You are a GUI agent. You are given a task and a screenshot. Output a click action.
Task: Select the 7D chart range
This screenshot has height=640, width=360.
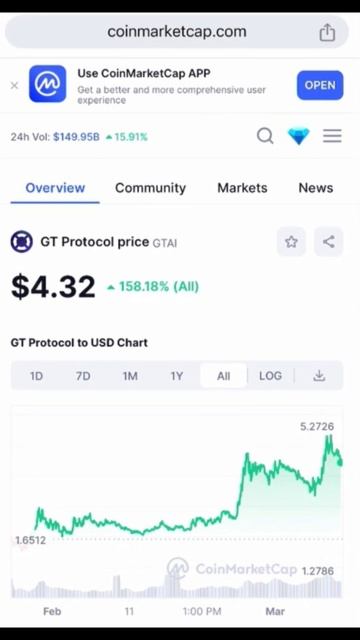83,376
